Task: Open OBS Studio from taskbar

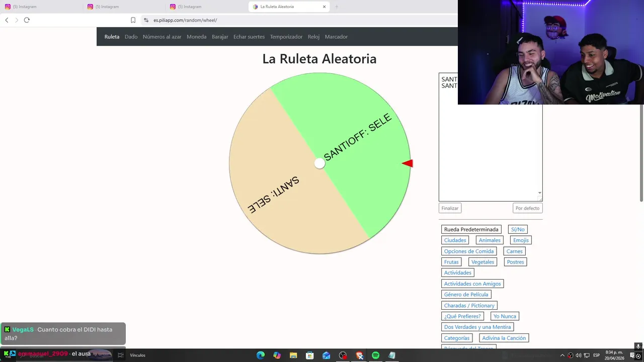Action: (343, 355)
